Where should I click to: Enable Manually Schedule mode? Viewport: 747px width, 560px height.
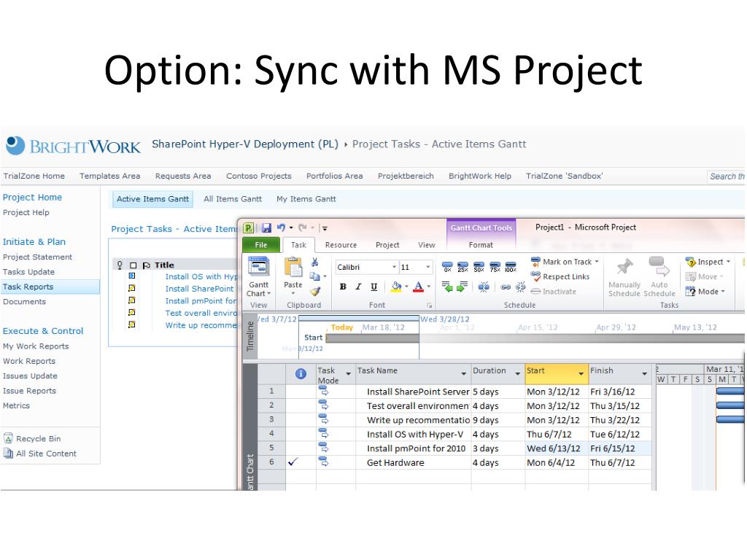tap(624, 277)
